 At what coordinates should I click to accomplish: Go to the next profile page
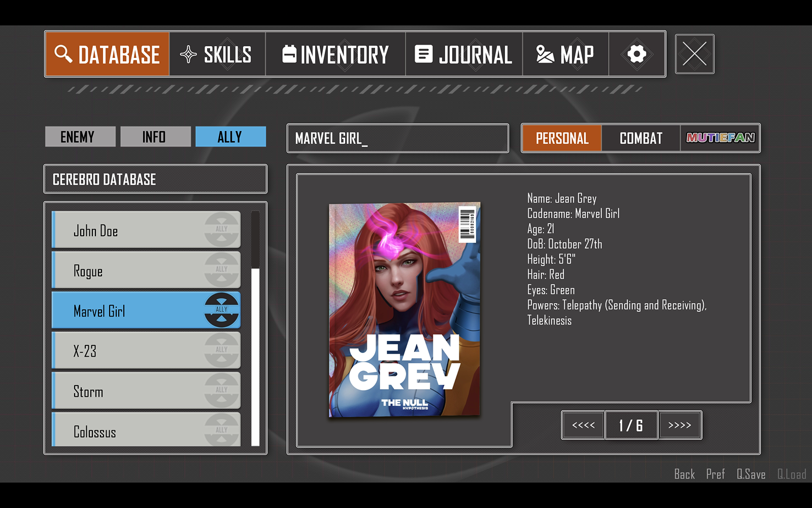click(x=680, y=425)
